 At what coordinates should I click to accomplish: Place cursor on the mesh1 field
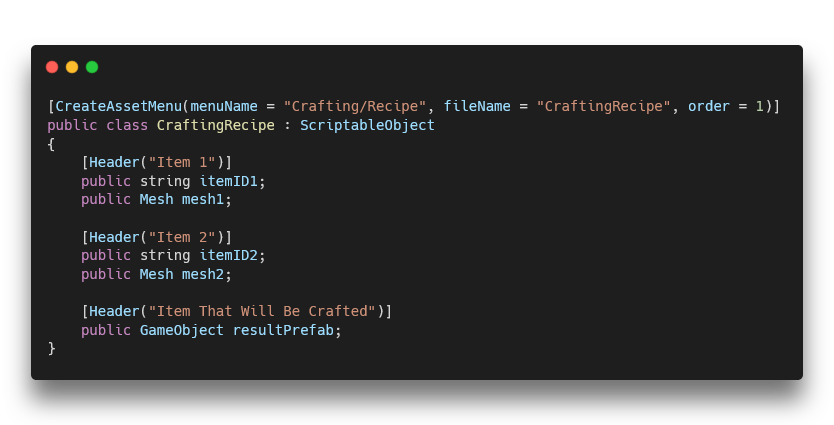(206, 199)
